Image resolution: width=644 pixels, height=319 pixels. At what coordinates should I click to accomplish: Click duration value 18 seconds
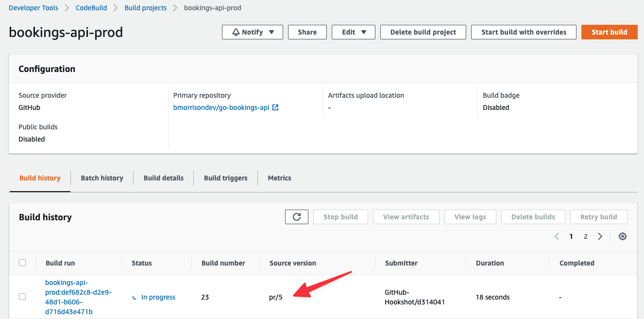point(493,297)
